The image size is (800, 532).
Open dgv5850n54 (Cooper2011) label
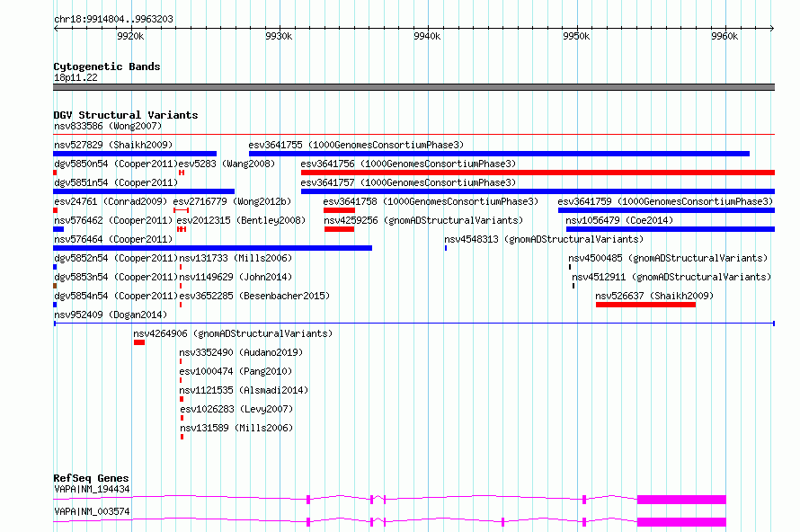116,164
